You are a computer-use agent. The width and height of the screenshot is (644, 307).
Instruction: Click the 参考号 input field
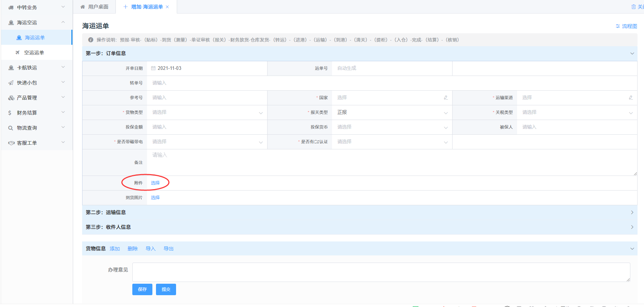point(207,98)
